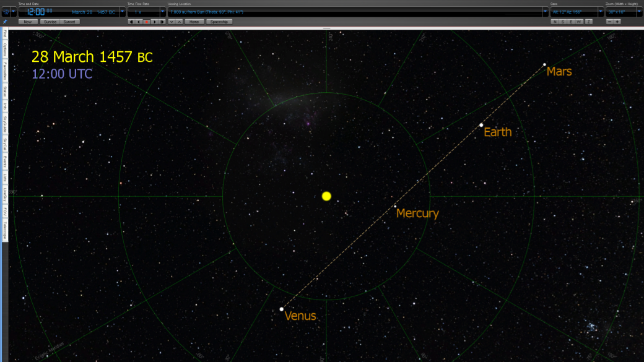644x362 pixels.
Task: Zoom in with the plus button
Action: pos(617,22)
